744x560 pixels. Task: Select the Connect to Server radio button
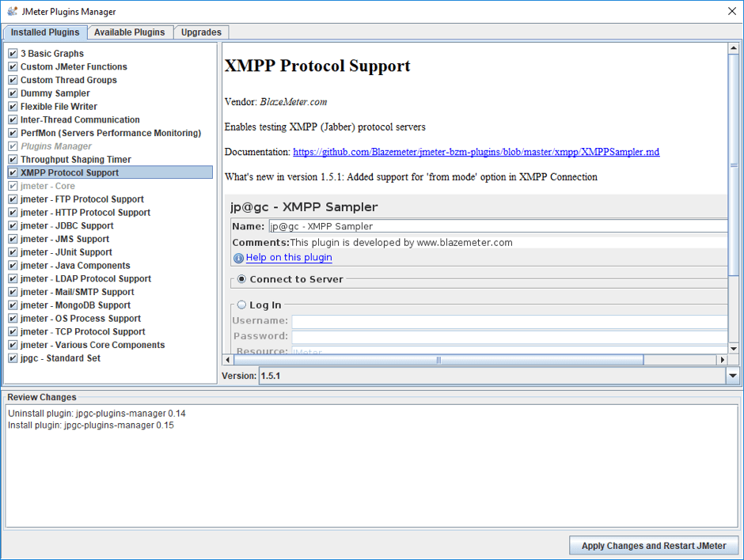(241, 279)
